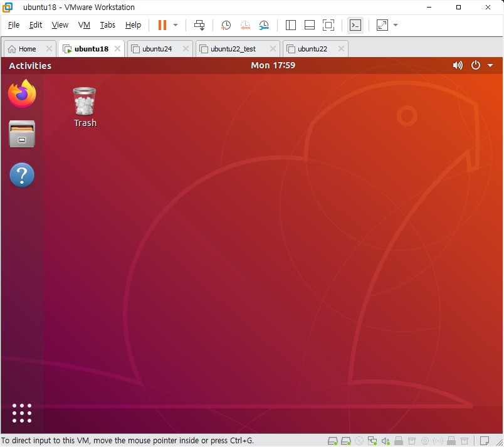Click the stretch guest display icon
Screen dimensions: 504x447
click(382, 25)
